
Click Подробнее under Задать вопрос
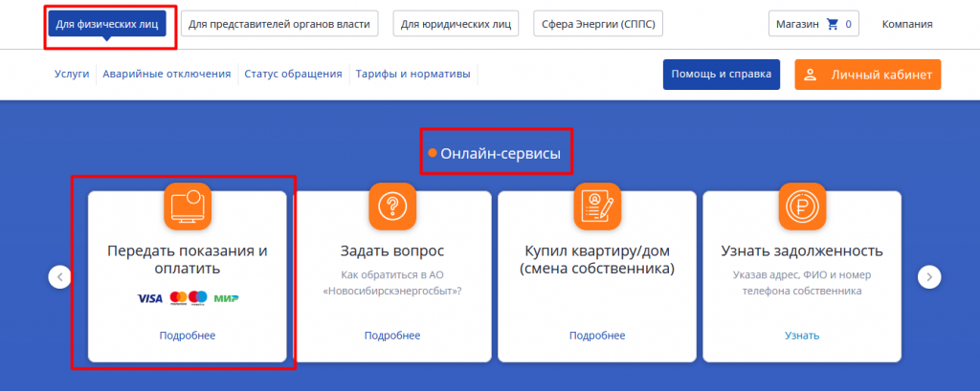392,336
